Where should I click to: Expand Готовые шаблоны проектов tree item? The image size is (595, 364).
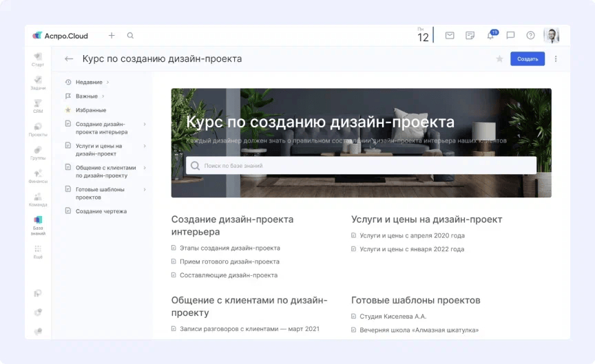click(x=144, y=189)
